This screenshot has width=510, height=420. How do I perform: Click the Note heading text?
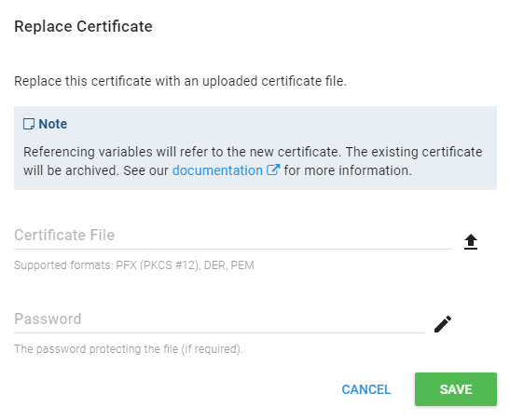53,124
